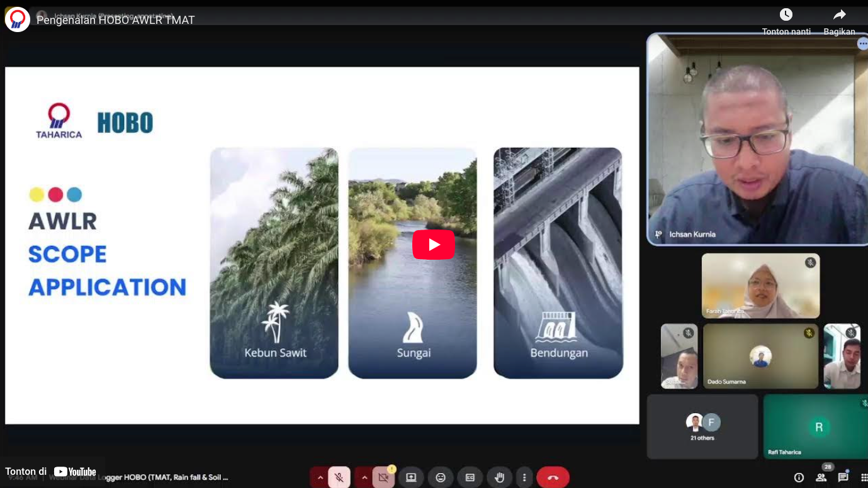Toggle the disabled camera button
Image resolution: width=868 pixels, height=488 pixels.
383,478
